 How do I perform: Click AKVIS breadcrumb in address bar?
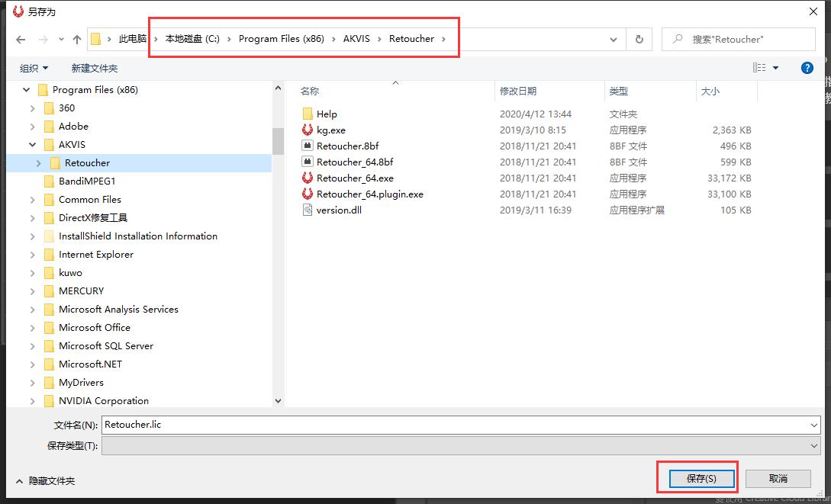[x=356, y=39]
